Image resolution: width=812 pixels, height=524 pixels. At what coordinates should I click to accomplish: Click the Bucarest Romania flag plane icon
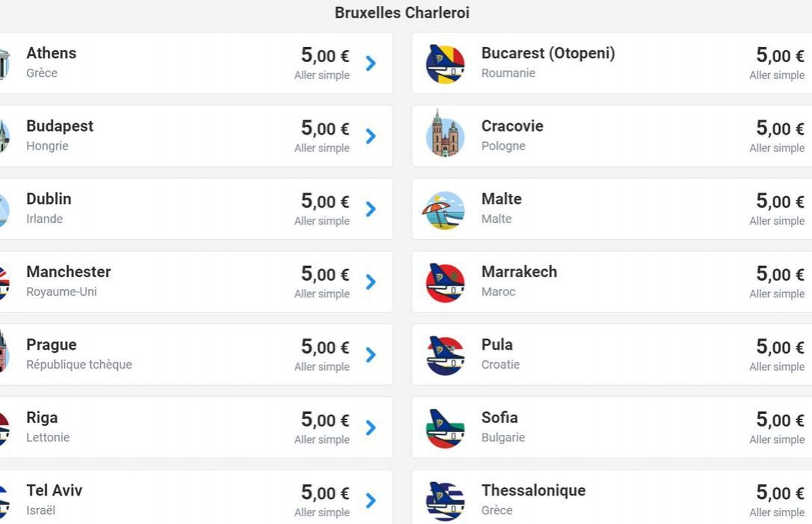coord(445,64)
